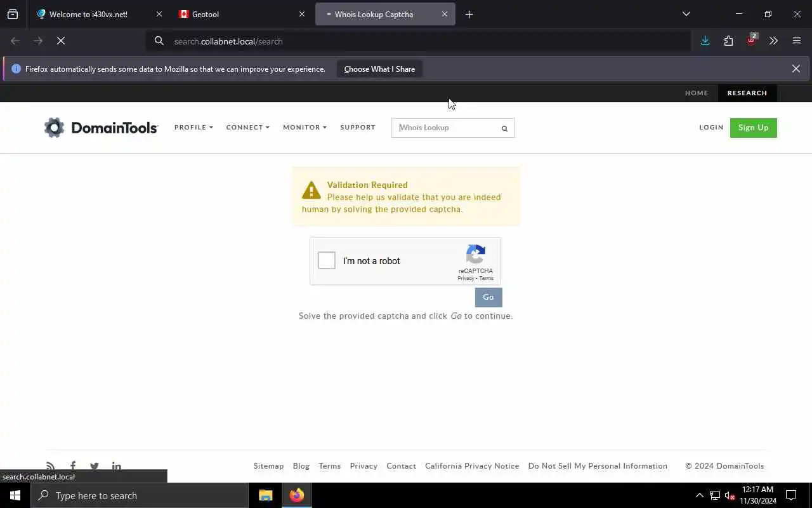Click the Go button below the captcha
Image resolution: width=812 pixels, height=508 pixels.
(488, 297)
